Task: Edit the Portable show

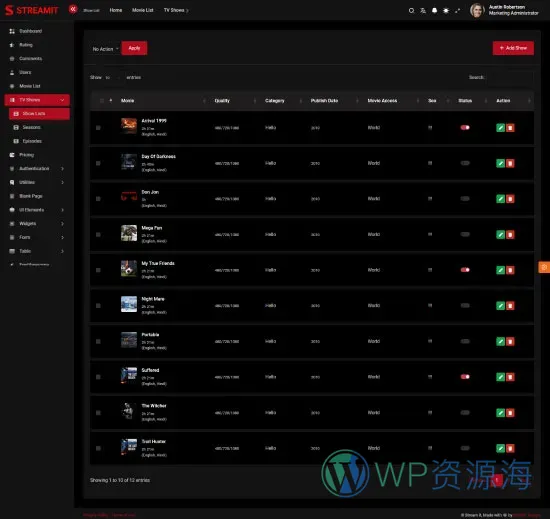Action: tap(501, 342)
